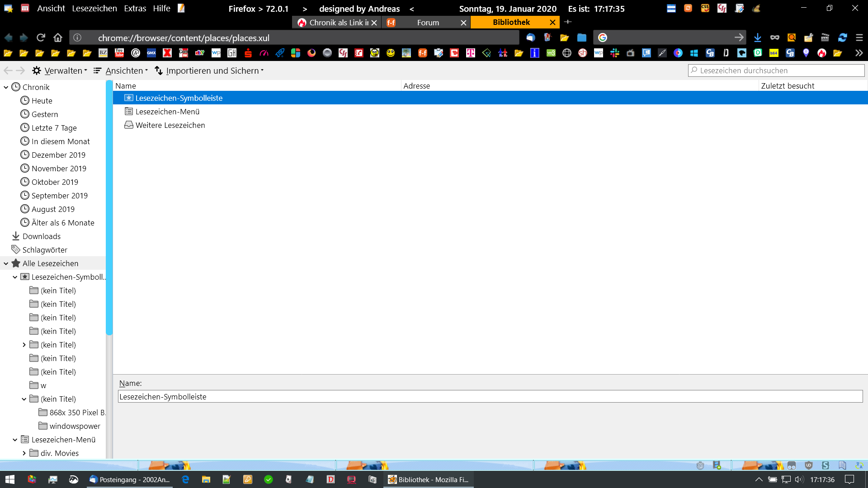868x488 pixels.
Task: Collapse the Chronik tree node
Action: pyautogui.click(x=6, y=87)
